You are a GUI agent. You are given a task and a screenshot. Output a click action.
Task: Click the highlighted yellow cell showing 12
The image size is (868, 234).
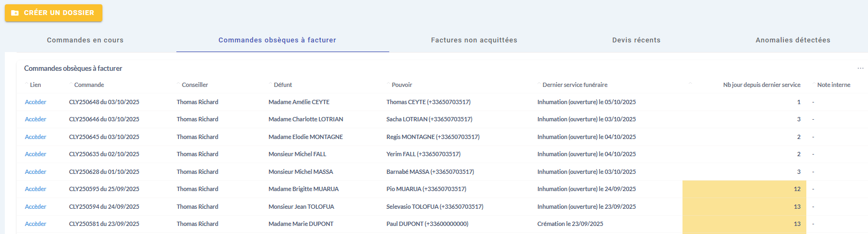[x=744, y=189]
